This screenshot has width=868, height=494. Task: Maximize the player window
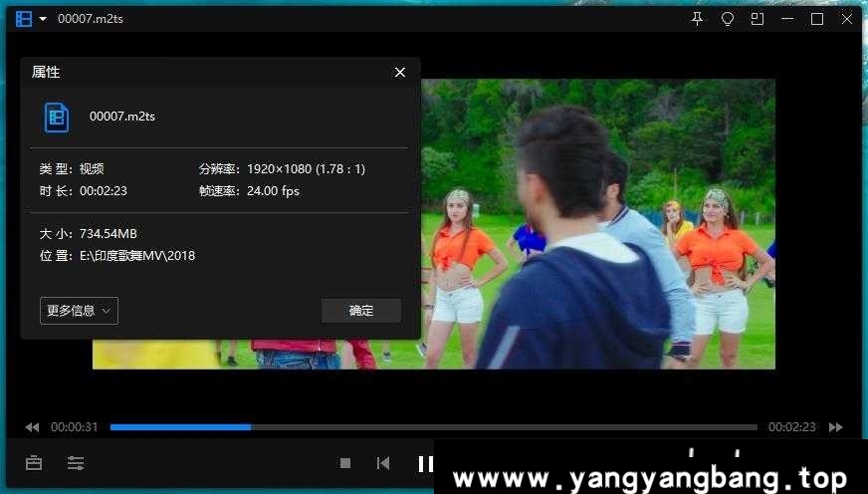(817, 19)
